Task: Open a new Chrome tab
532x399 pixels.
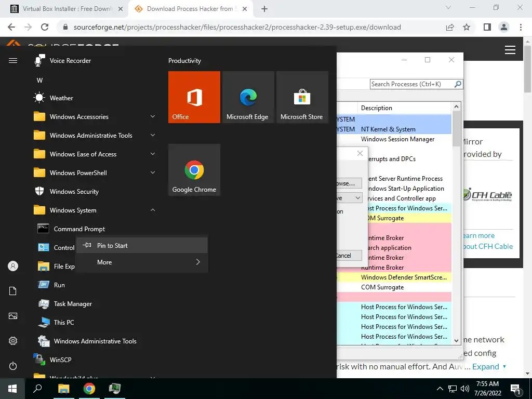Action: [264, 9]
